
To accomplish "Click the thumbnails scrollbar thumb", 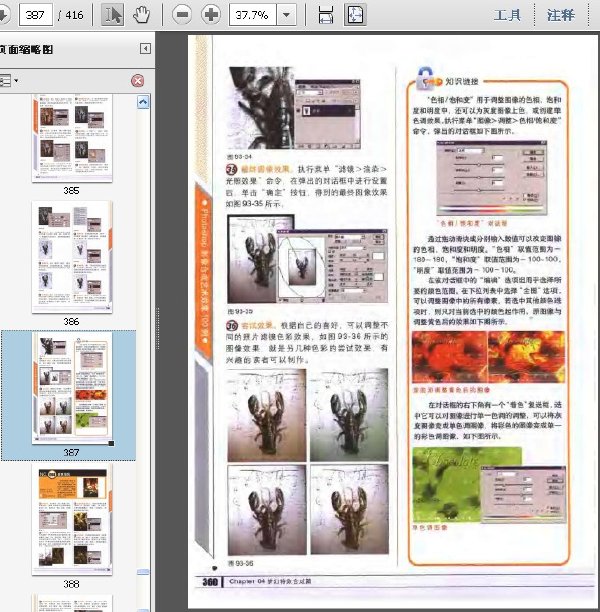I will [x=143, y=572].
